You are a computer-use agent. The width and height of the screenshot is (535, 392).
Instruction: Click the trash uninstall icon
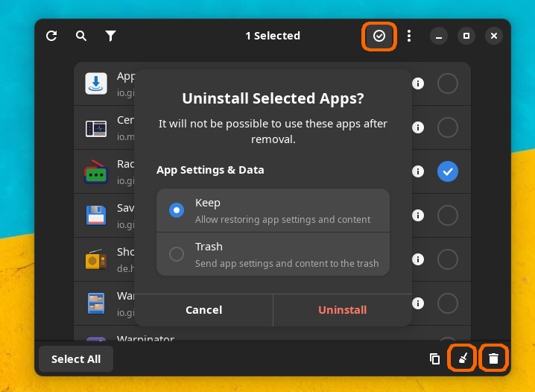[x=493, y=359]
